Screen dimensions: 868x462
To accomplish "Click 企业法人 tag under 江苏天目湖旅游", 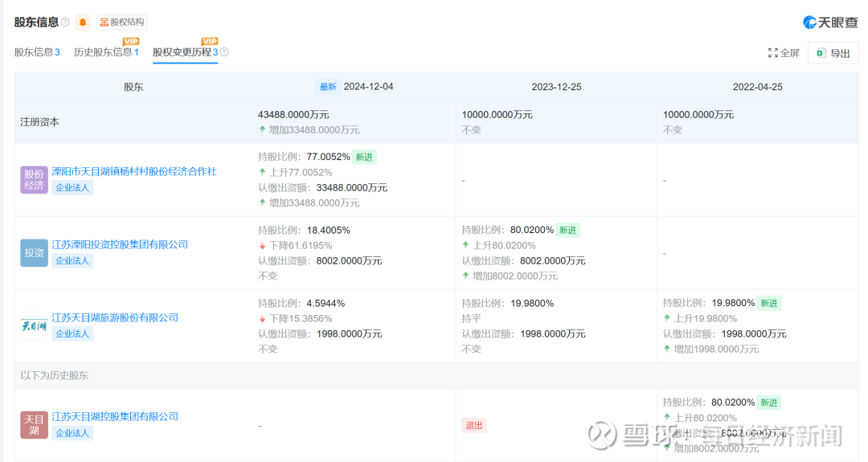I will [x=72, y=333].
